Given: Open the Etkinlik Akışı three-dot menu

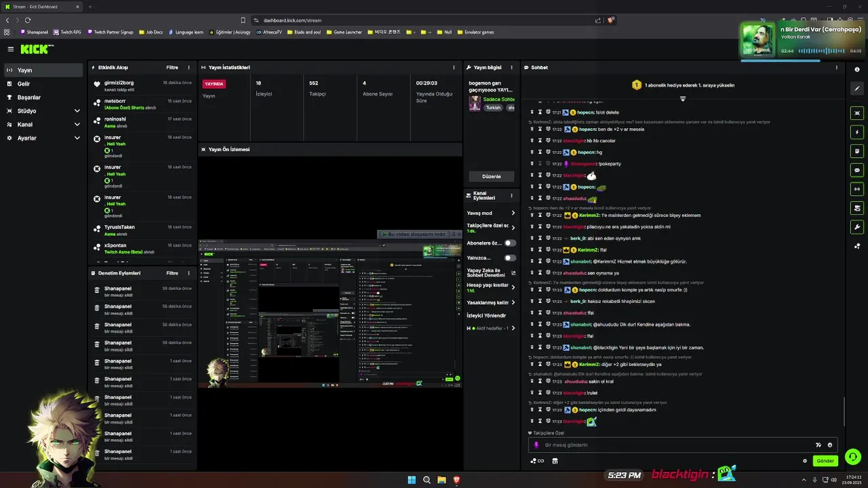Looking at the screenshot, I should [189, 68].
